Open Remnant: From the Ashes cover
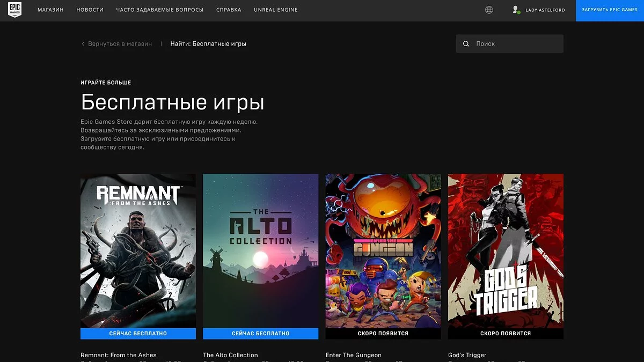 tap(138, 251)
